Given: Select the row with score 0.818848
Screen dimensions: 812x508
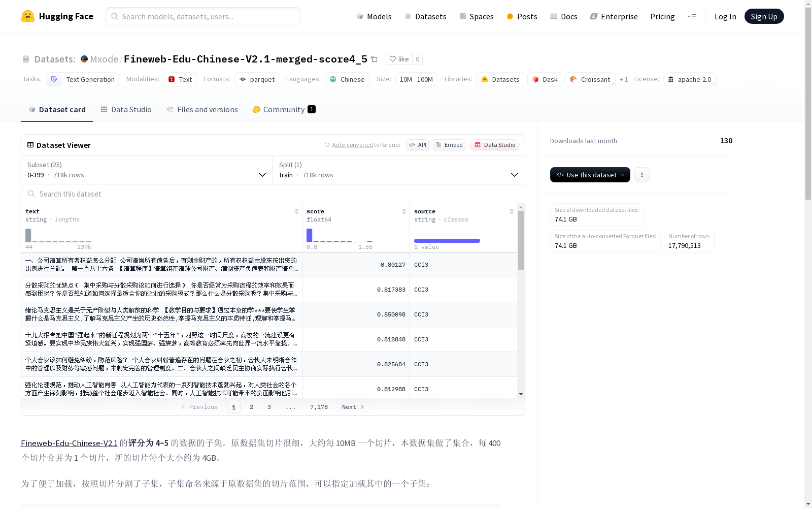Looking at the screenshot, I should [x=269, y=339].
